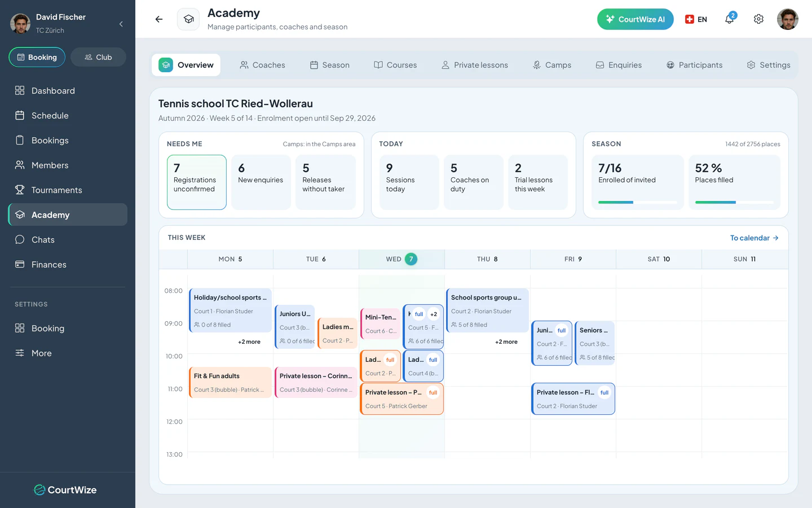Open 9 Sessions today card
The image size is (812, 508).
[x=409, y=182]
